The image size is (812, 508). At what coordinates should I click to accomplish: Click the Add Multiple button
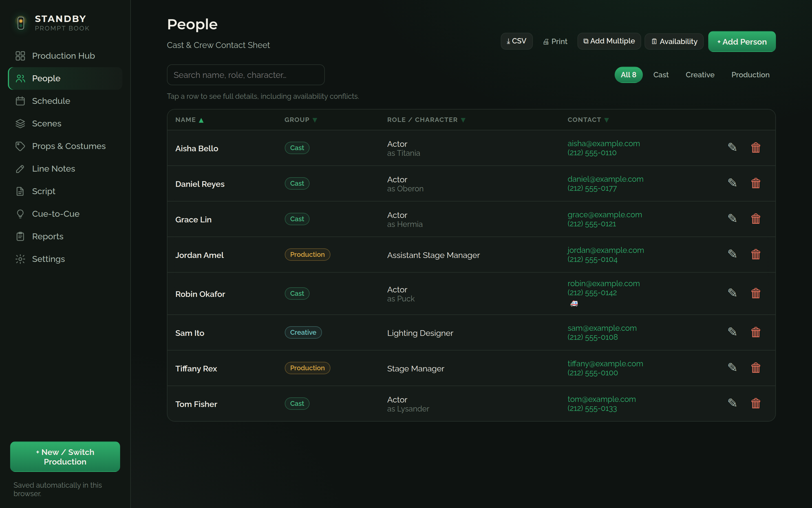click(609, 41)
